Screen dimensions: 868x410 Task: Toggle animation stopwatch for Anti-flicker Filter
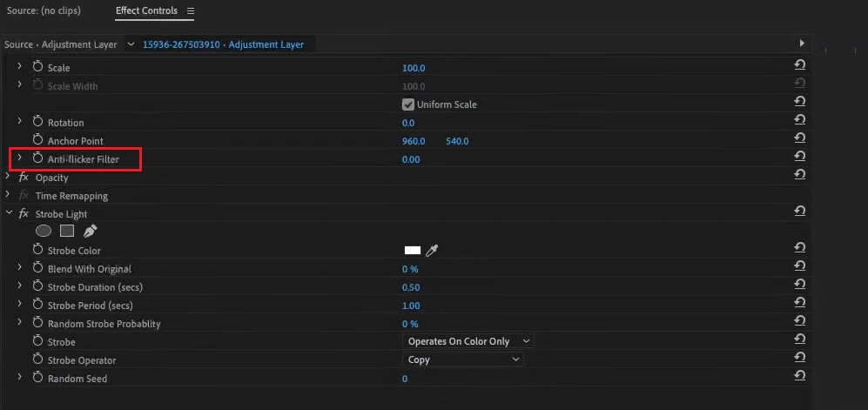[37, 158]
